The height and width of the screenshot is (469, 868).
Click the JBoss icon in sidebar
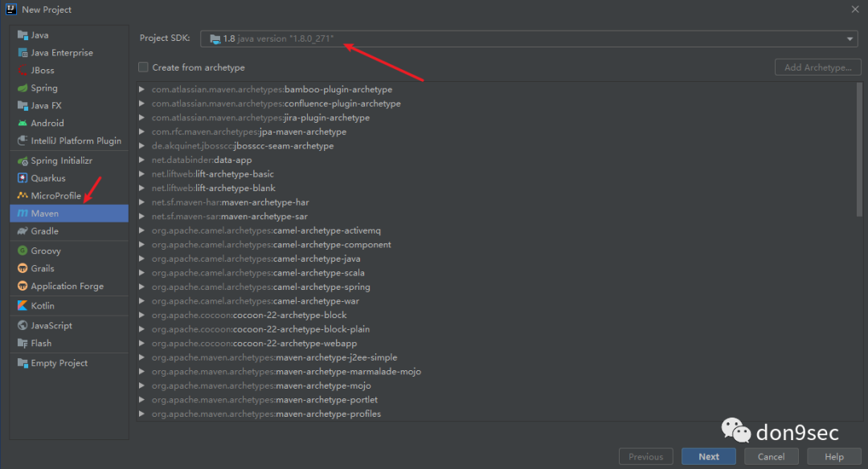23,70
